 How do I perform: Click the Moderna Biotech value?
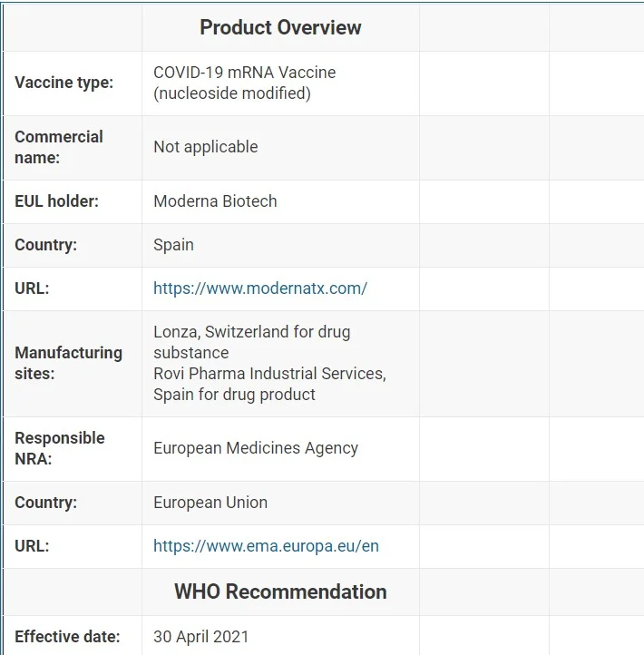215,201
